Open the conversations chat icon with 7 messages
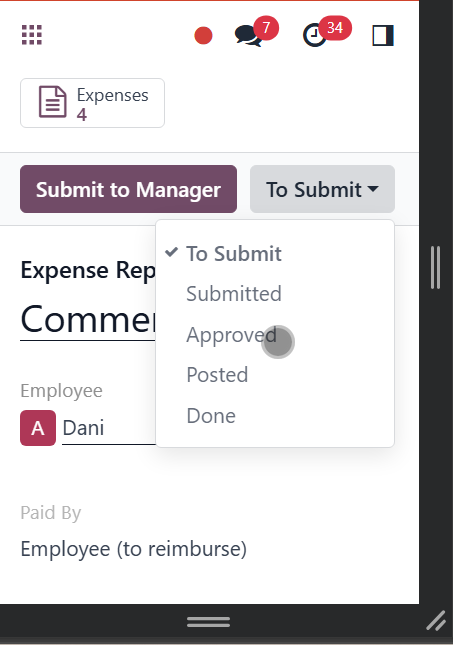This screenshot has width=453, height=645. pos(248,35)
